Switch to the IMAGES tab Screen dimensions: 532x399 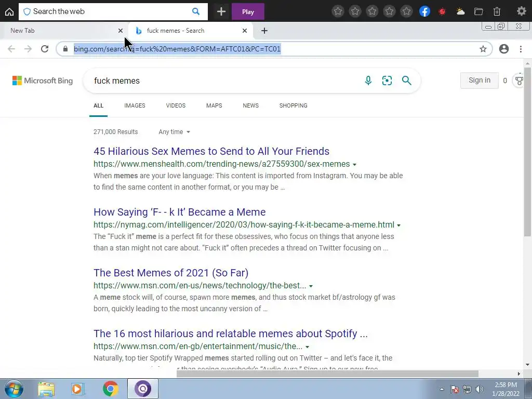[135, 105]
